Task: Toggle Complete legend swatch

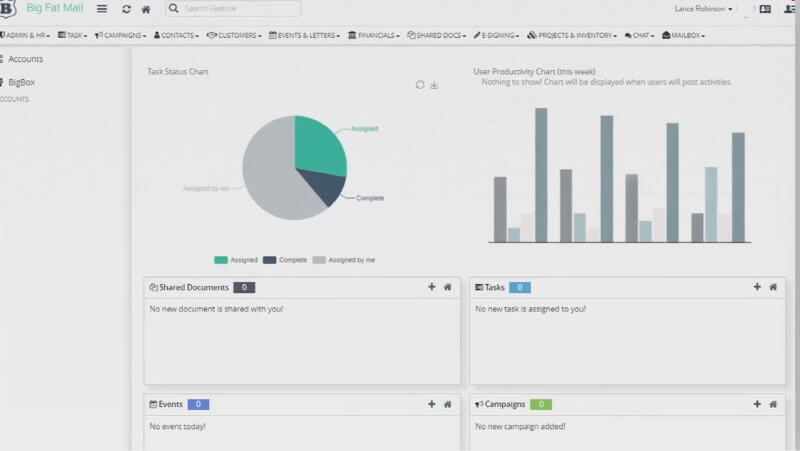Action: coord(269,260)
